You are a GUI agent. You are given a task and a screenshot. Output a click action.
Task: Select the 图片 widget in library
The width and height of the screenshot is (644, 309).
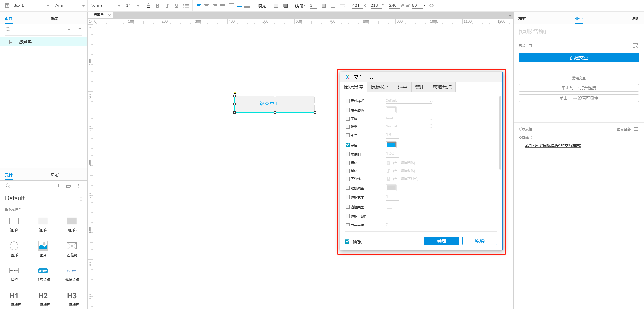pyautogui.click(x=43, y=249)
